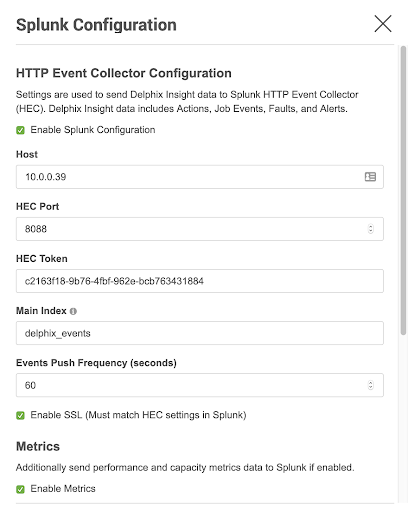The height and width of the screenshot is (512, 408).
Task: Click the 'Splunk Configuration' dialog title
Action: pos(96,25)
